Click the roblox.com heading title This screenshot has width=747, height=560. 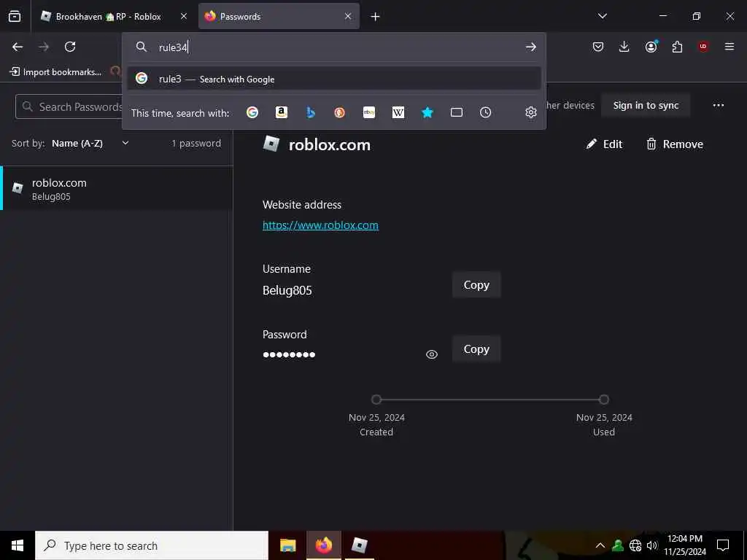329,145
